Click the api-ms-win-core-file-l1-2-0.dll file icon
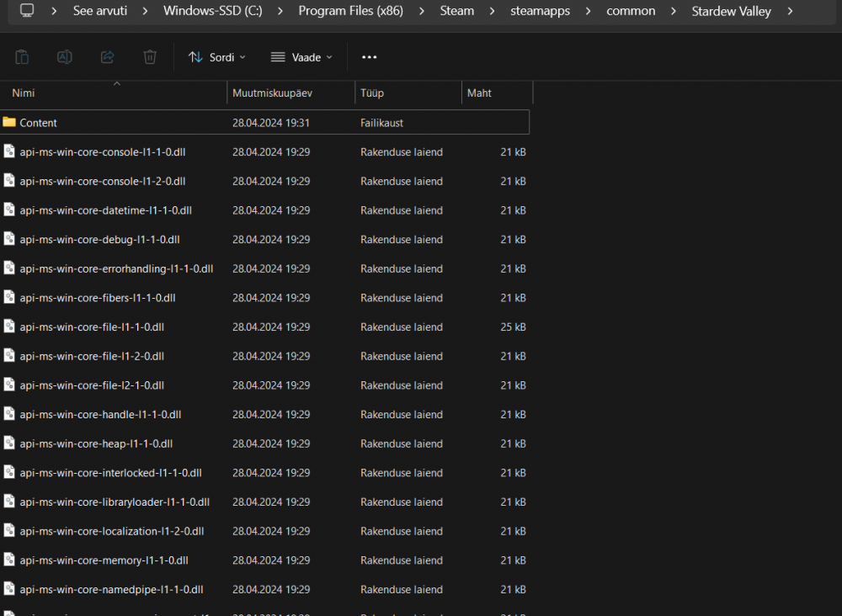Image resolution: width=842 pixels, height=616 pixels. click(x=9, y=355)
